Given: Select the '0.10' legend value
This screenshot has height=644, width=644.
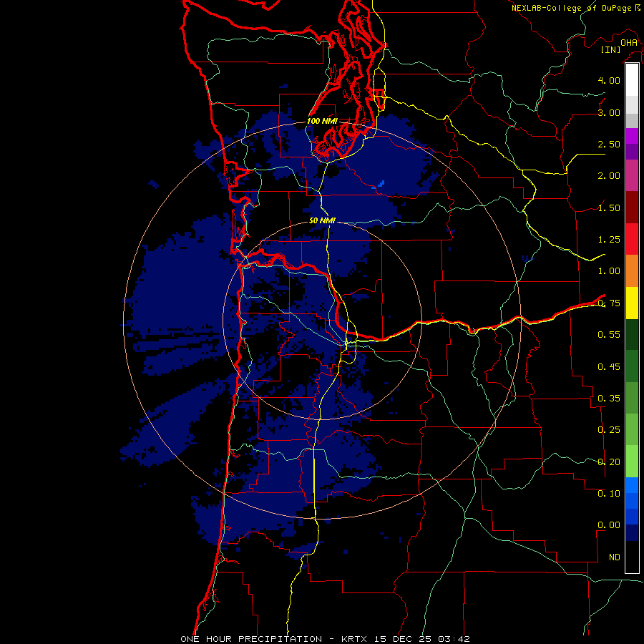Looking at the screenshot, I should coord(609,494).
